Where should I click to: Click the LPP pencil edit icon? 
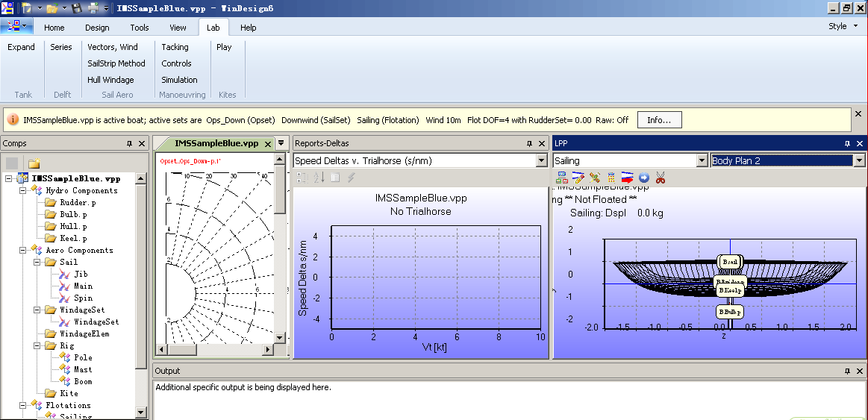(x=578, y=178)
